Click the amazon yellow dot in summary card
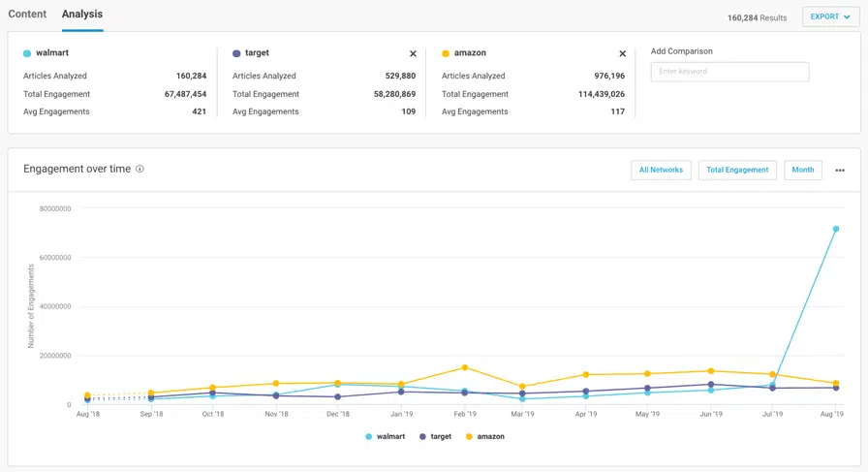868x472 pixels. tap(446, 54)
